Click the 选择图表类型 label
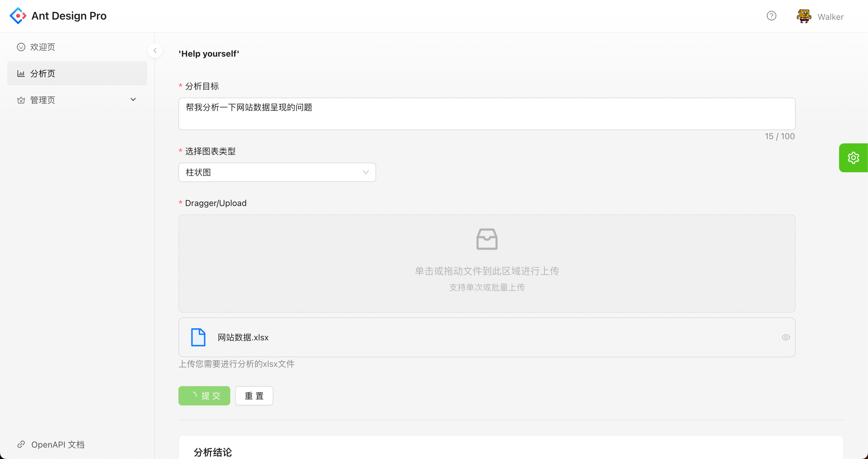868x459 pixels. tap(210, 151)
